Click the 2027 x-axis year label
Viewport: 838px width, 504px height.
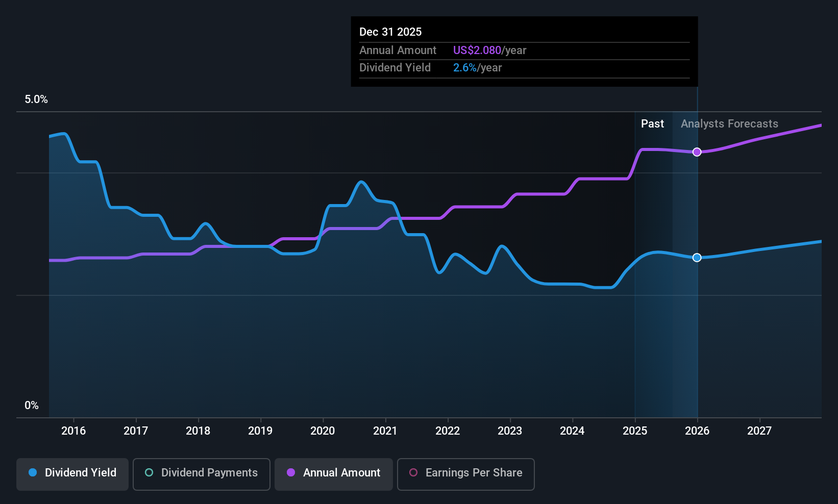click(x=759, y=431)
